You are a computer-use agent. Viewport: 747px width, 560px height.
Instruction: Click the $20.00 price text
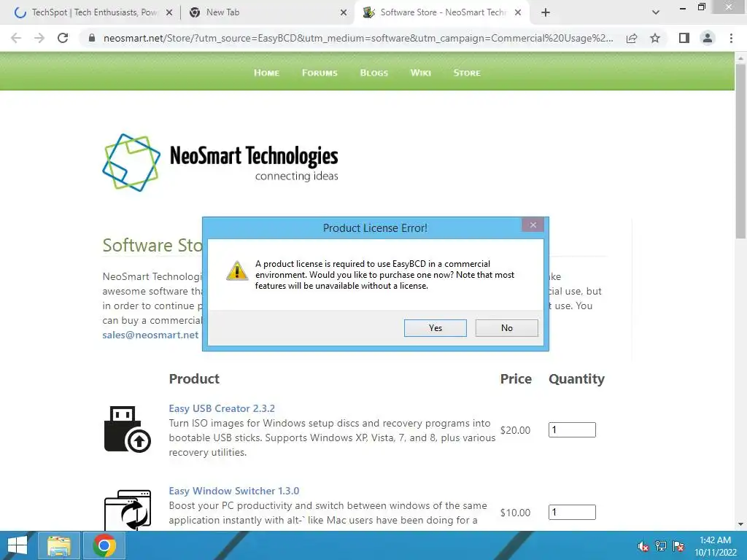point(515,430)
